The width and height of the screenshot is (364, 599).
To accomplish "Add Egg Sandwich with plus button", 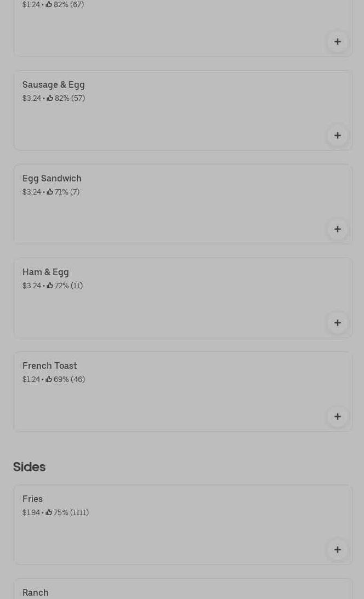I will (x=338, y=229).
